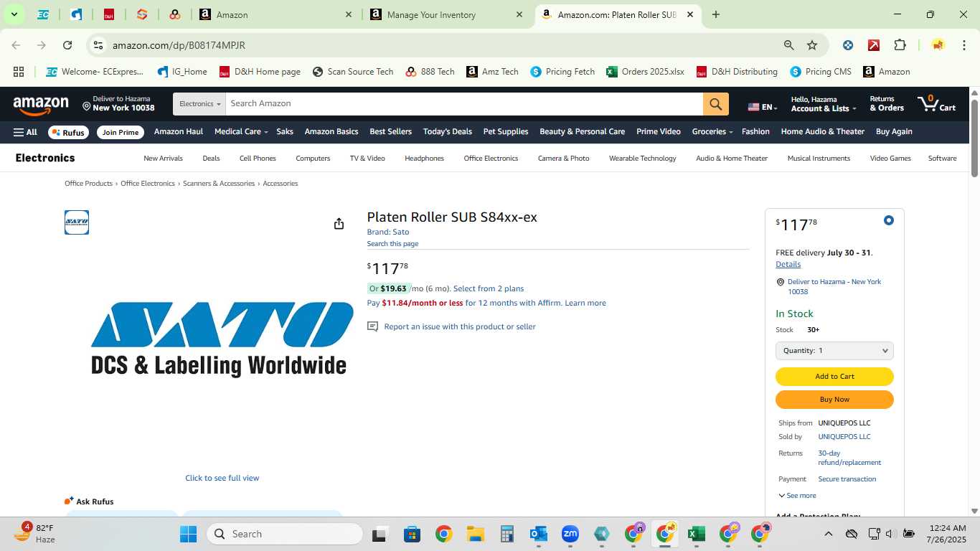Open Chrome three-dot menu

(963, 45)
